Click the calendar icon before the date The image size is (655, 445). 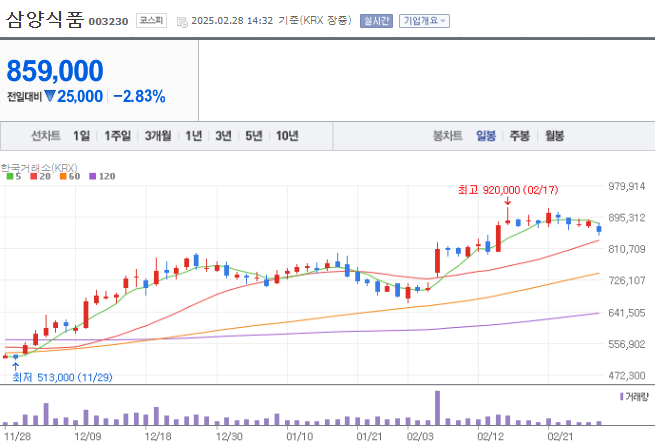182,22
